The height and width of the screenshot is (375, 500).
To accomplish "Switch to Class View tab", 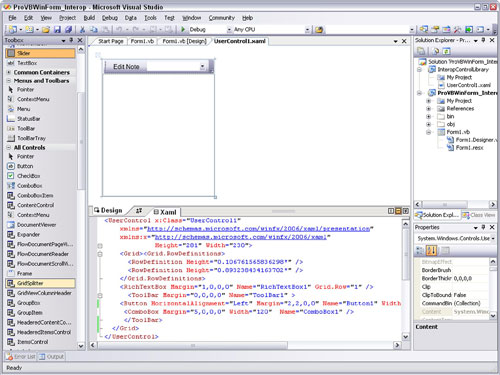I will click(479, 215).
